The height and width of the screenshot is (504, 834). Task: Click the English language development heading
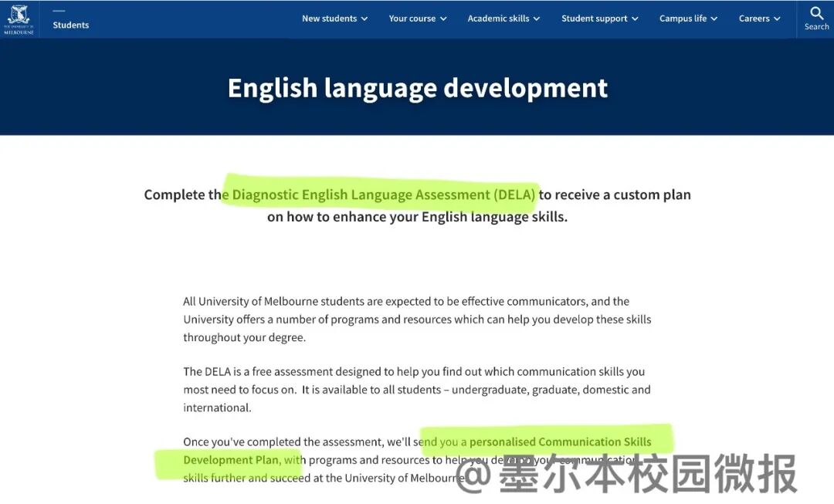(418, 88)
